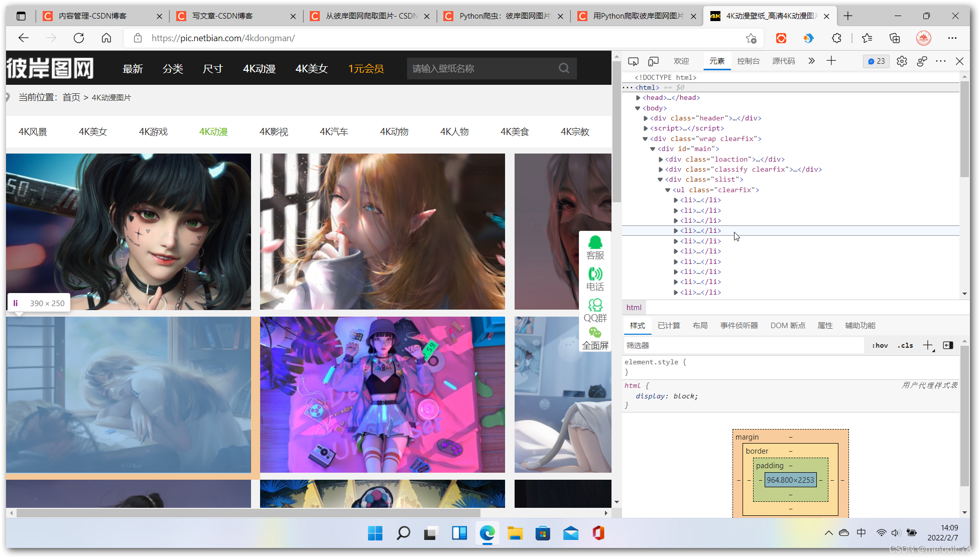Click the blue content size box in box model
Viewport: 980px width, 558px height.
point(790,480)
